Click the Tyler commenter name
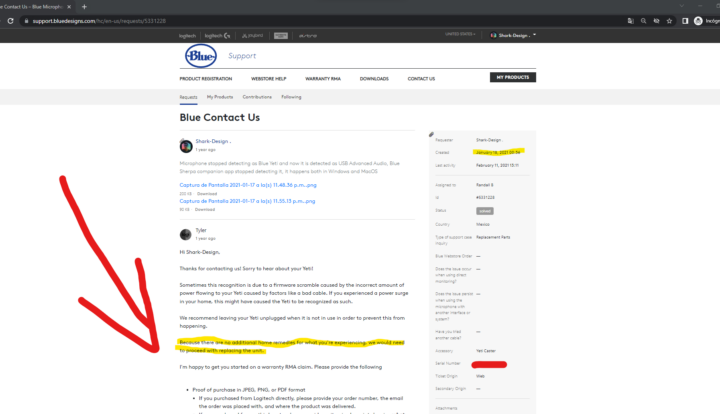720x414 pixels. click(201, 230)
